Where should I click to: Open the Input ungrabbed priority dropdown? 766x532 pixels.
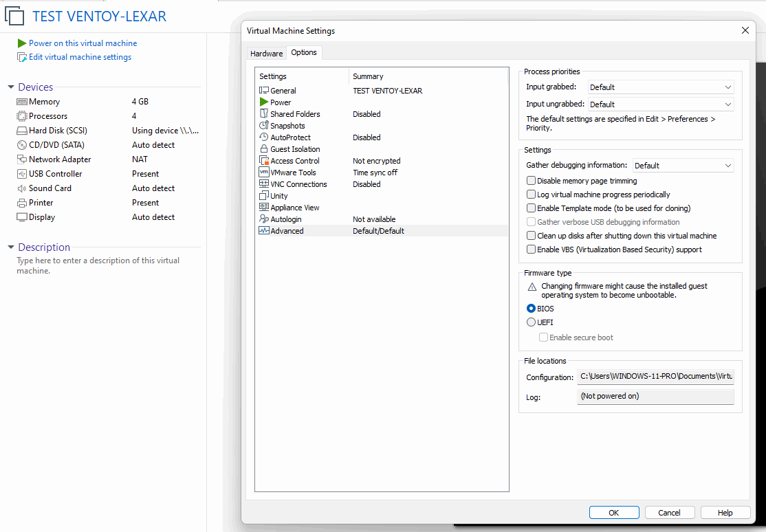661,104
